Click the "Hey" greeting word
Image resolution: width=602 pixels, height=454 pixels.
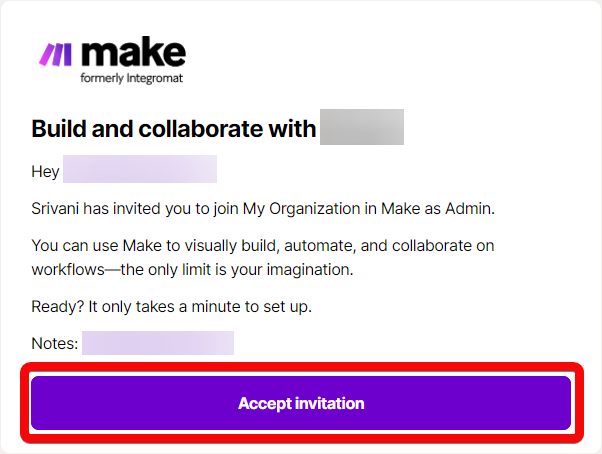coord(45,171)
